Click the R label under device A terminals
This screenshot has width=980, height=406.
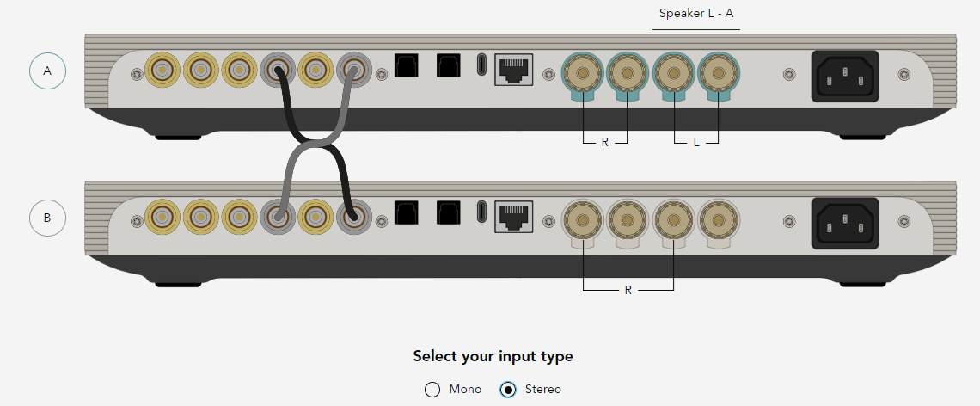pos(605,143)
